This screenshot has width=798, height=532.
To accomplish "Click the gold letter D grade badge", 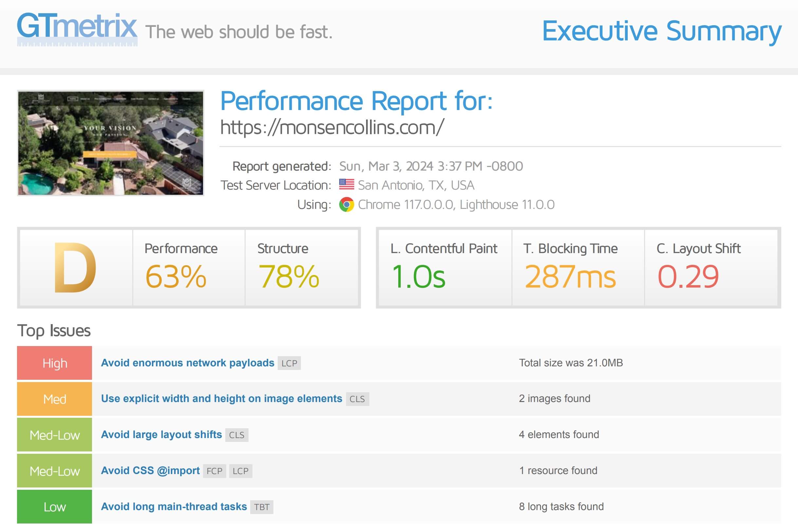I will (x=75, y=268).
